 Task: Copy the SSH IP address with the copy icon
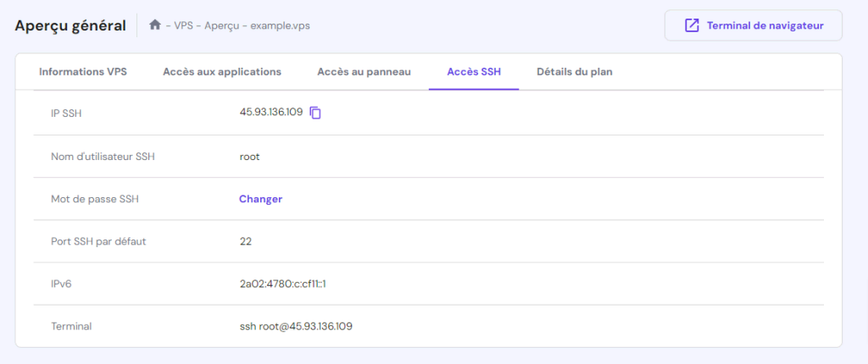tap(315, 113)
